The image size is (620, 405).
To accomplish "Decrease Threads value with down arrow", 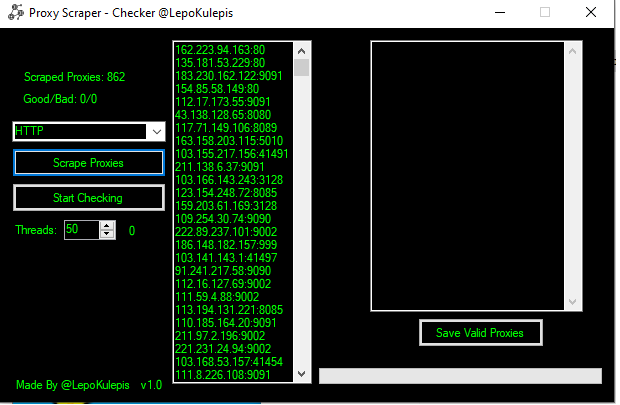I will [107, 234].
